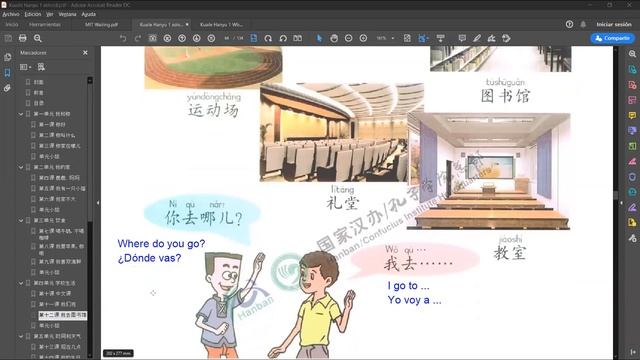640x360 pixels.
Task: Select the highlighted 第十二课 bookmark
Action: coord(62,315)
